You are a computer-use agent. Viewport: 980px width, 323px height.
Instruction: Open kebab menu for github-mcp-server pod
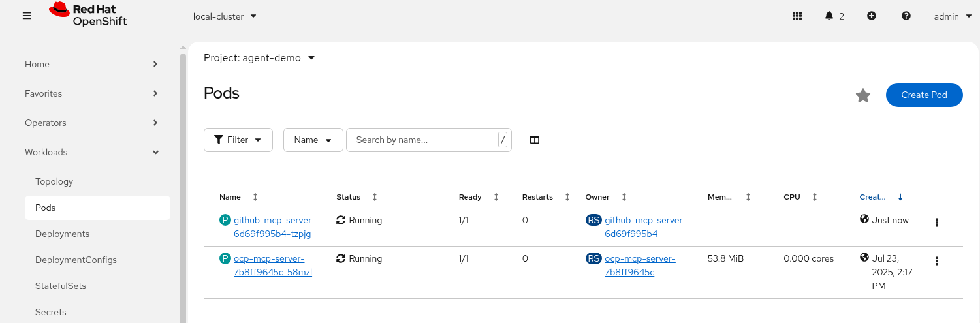tap(937, 223)
